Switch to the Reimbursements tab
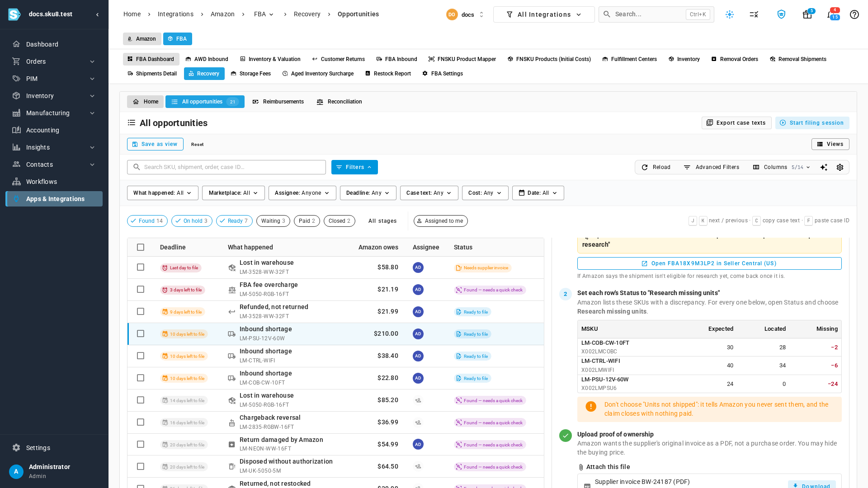The height and width of the screenshot is (488, 868). coord(278,102)
